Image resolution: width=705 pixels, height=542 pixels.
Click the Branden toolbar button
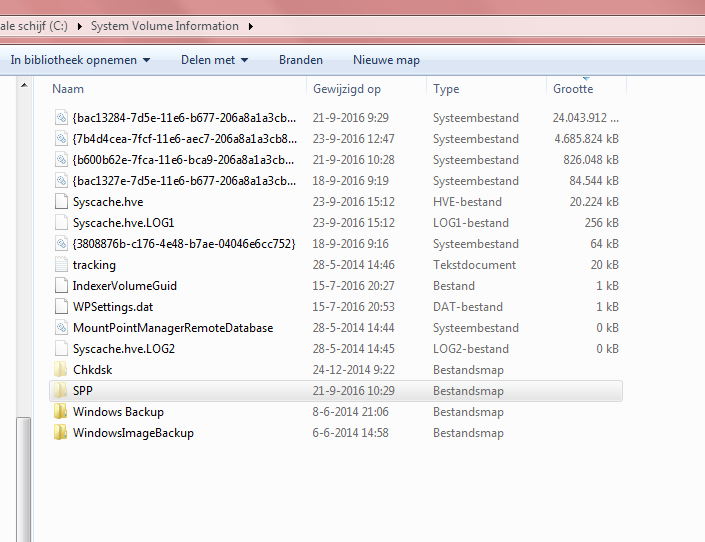[x=301, y=60]
